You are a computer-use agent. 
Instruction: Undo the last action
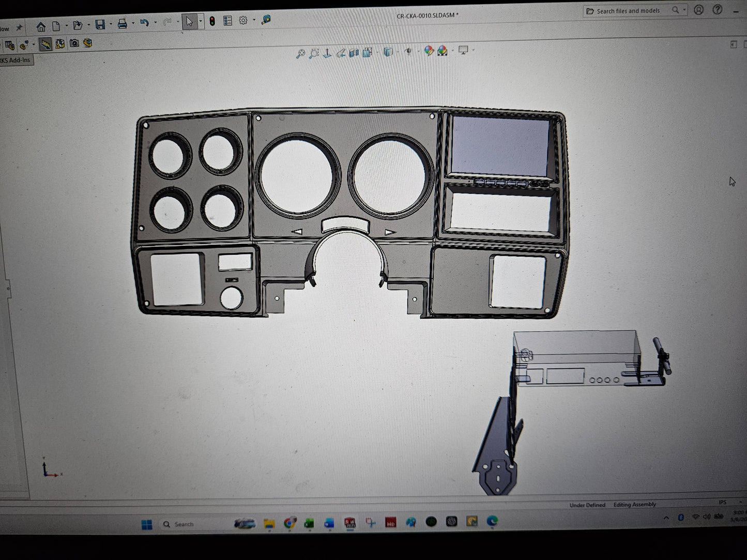coord(144,23)
